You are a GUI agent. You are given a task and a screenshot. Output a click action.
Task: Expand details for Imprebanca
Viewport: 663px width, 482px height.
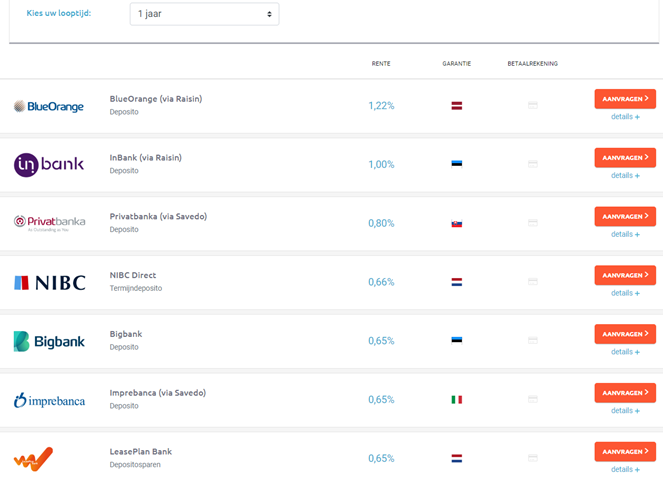coord(625,411)
